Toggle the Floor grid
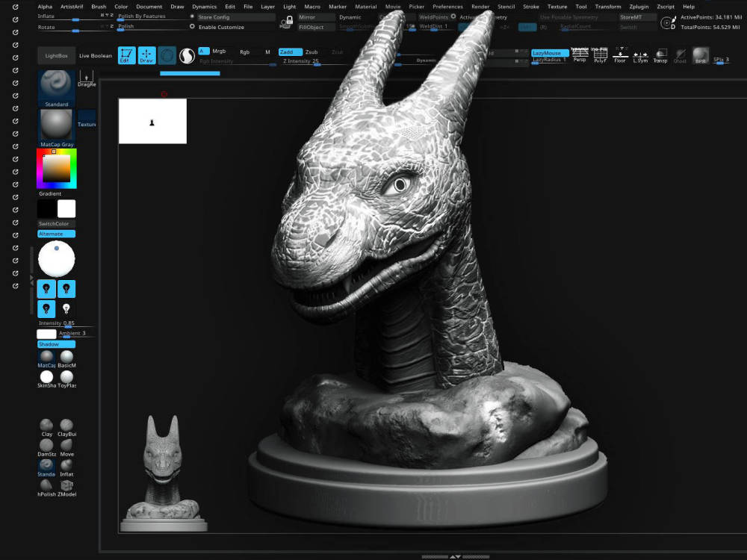 (x=620, y=55)
